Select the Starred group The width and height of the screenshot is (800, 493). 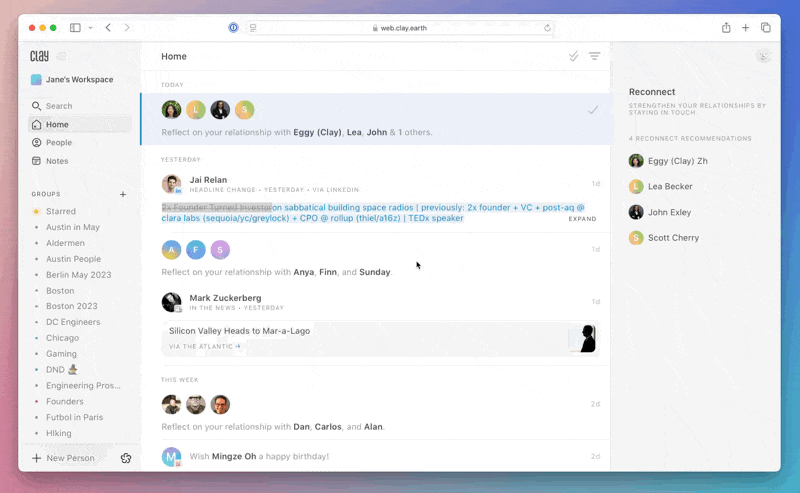pyautogui.click(x=60, y=211)
